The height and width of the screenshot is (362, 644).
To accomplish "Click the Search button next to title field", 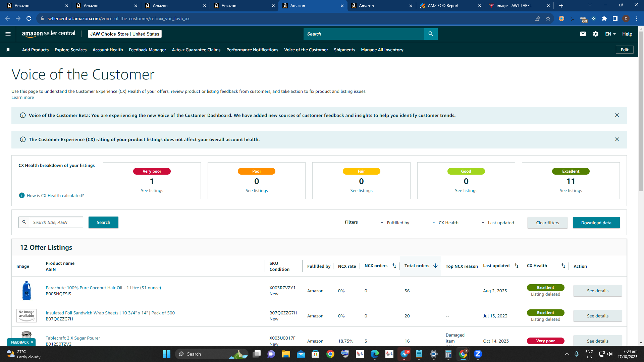I will point(103,222).
